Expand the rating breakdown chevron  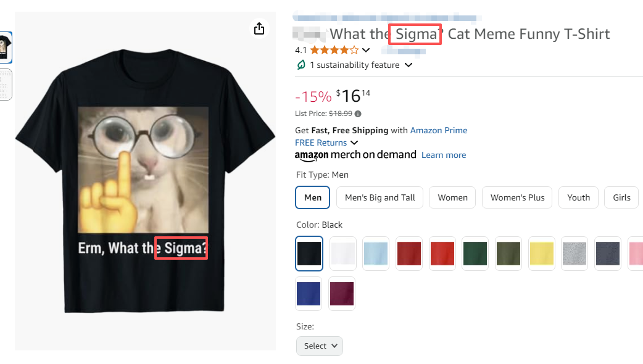pos(366,50)
